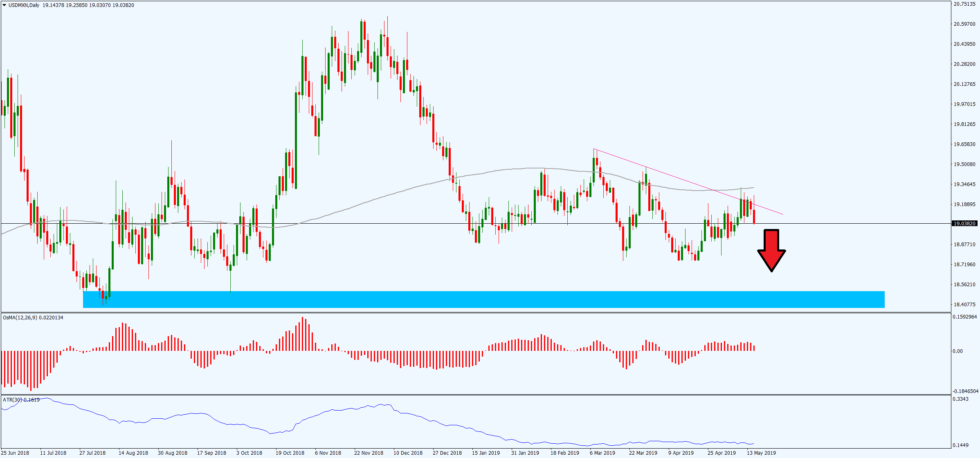Click the 6 Nov 2018 date label
The height and width of the screenshot is (458, 980).
pyautogui.click(x=328, y=453)
